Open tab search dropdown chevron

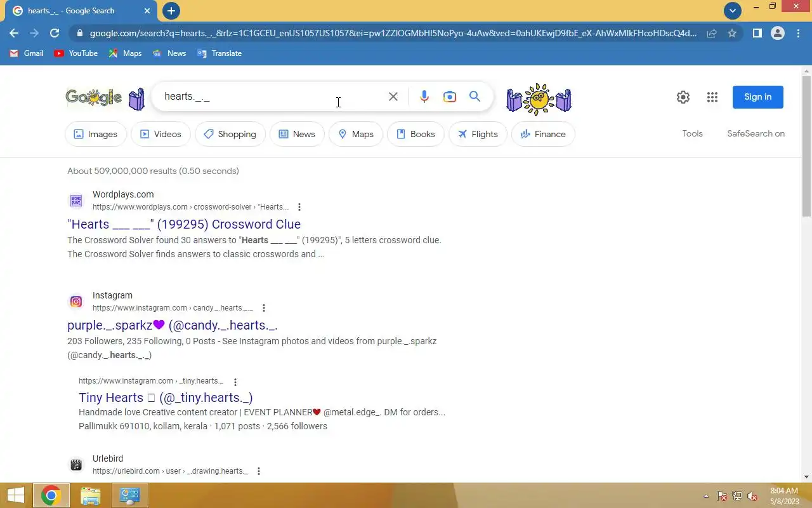click(x=733, y=11)
